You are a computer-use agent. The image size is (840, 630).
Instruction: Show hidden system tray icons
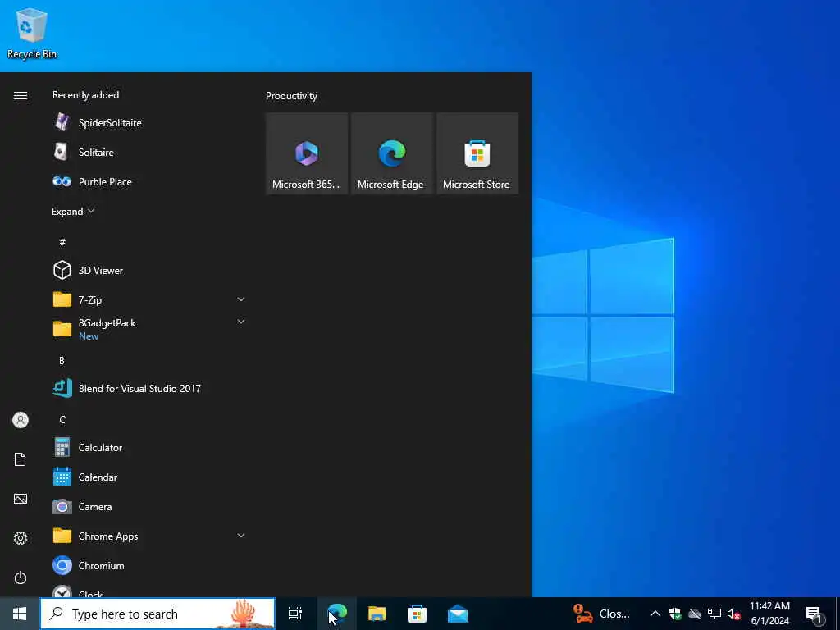pos(655,614)
